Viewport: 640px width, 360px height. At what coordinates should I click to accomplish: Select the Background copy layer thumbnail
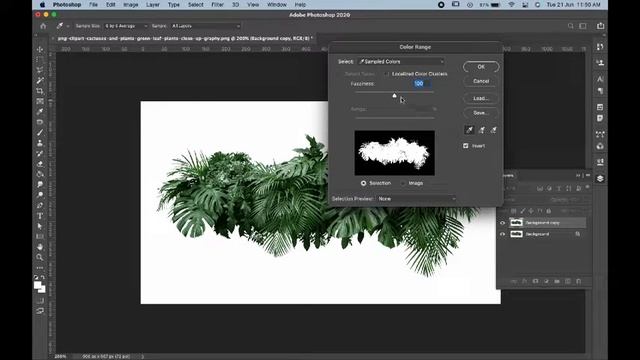[x=516, y=223]
